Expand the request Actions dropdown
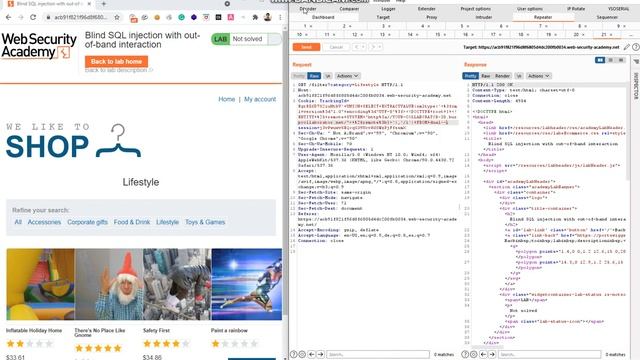The width and height of the screenshot is (640, 360). point(347,76)
